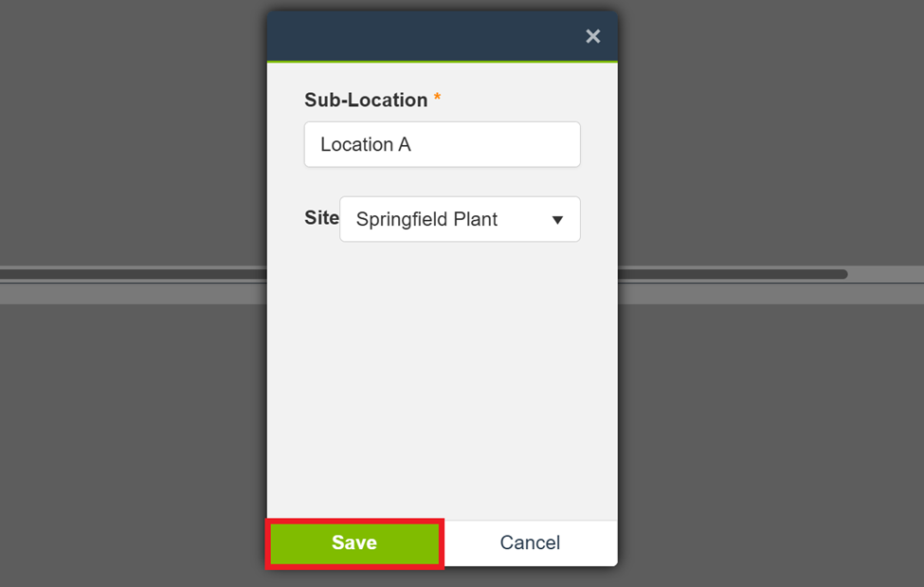Click the dimmed overlay right of the dialog
This screenshot has height=587, width=924.
(768, 133)
